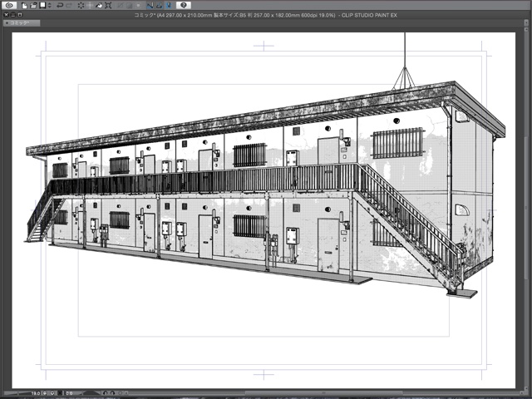Select the コミック document tab
532x399 pixels.
[22, 22]
